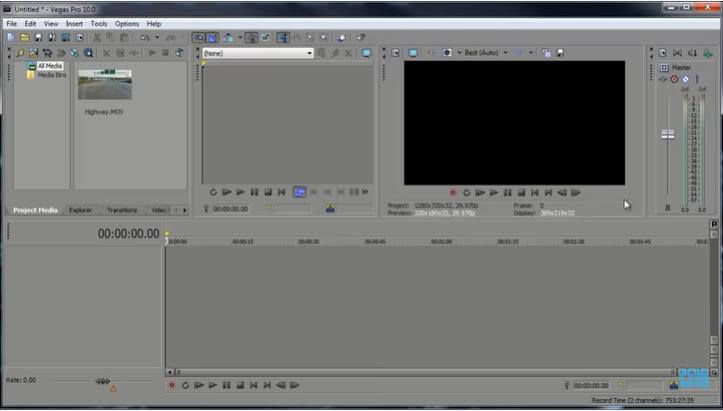The height and width of the screenshot is (411, 723).
Task: Click timeline ruler at 00:01:00
Action: click(x=441, y=242)
